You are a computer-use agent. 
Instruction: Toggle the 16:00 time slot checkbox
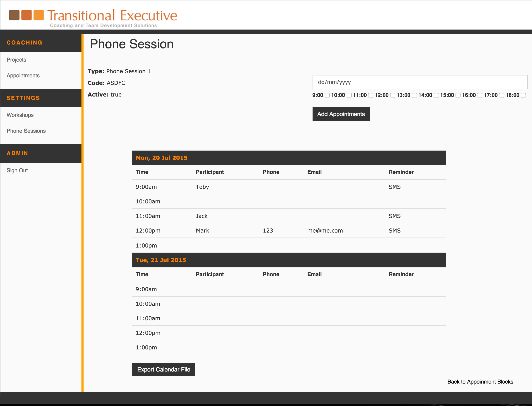click(480, 95)
